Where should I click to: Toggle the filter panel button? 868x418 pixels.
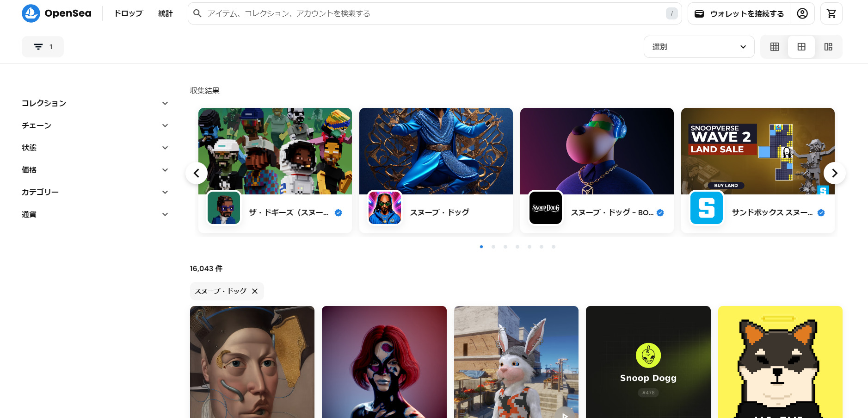(x=43, y=47)
